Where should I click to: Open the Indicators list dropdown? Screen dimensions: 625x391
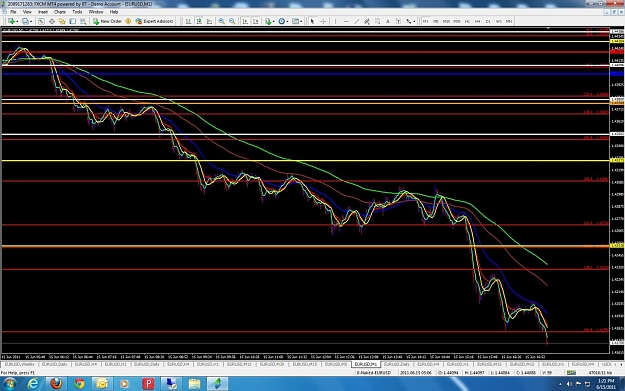[x=269, y=21]
